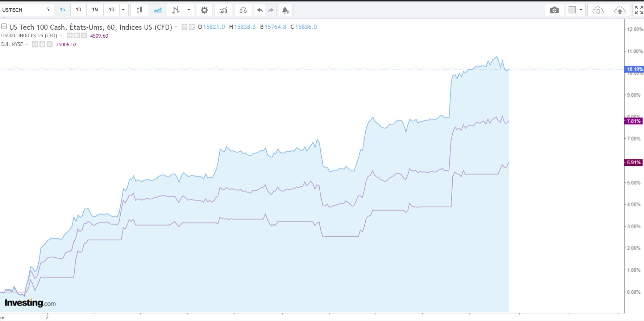The height and width of the screenshot is (321, 644).
Task: Open the time interval dropdown arrow
Action: [123, 10]
